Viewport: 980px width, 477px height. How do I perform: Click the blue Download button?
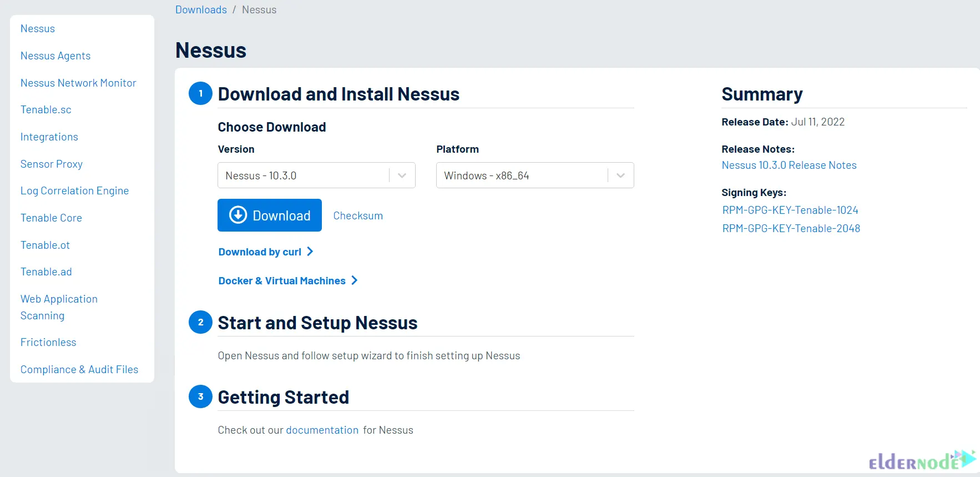click(270, 215)
